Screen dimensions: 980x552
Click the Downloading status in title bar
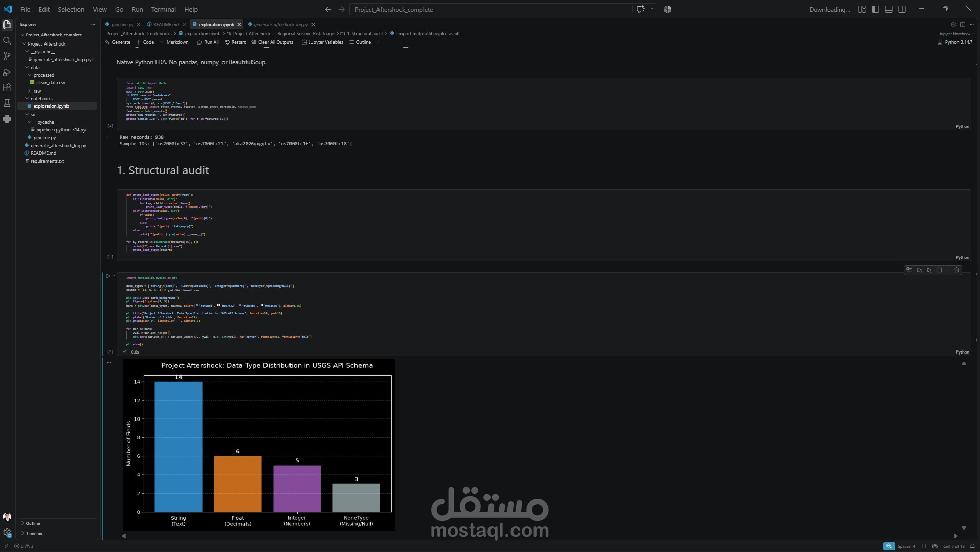click(x=829, y=10)
